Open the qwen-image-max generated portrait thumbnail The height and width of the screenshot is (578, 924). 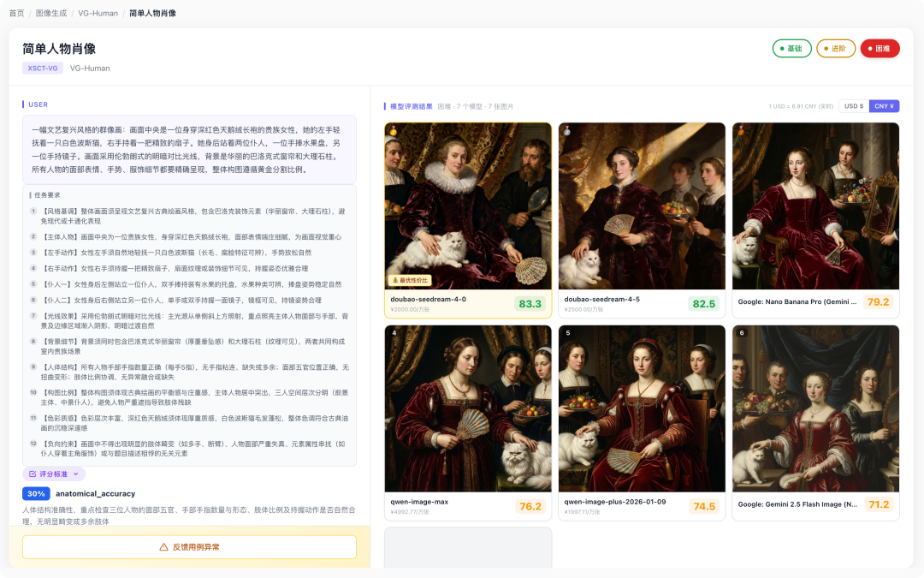click(x=468, y=408)
